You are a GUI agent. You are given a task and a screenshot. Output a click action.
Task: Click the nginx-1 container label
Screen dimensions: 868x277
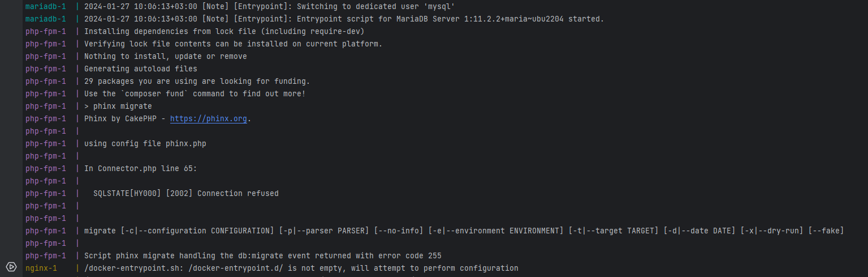[x=41, y=268]
